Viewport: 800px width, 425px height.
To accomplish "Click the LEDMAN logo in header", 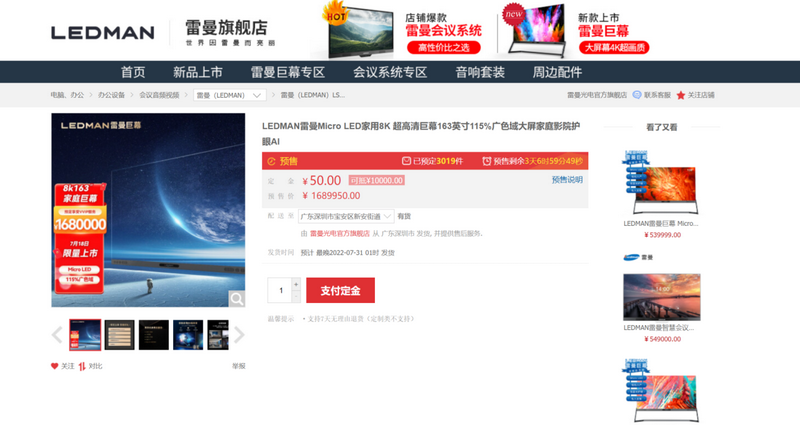I will (102, 32).
